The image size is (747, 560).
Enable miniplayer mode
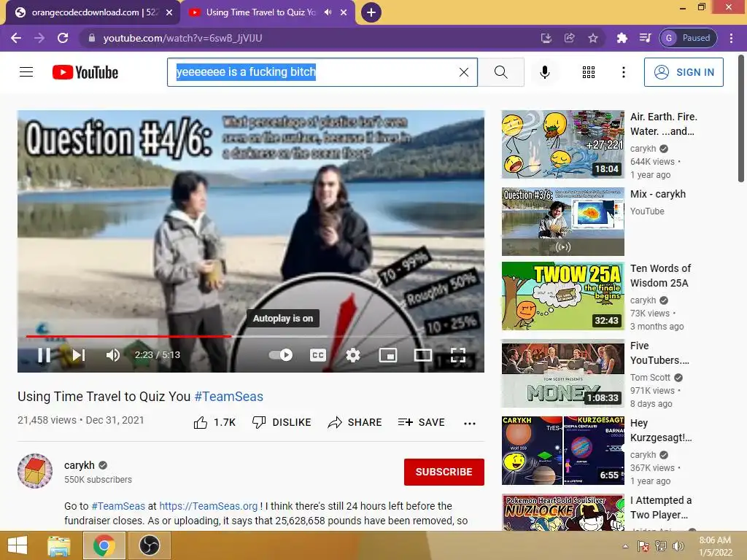tap(388, 355)
